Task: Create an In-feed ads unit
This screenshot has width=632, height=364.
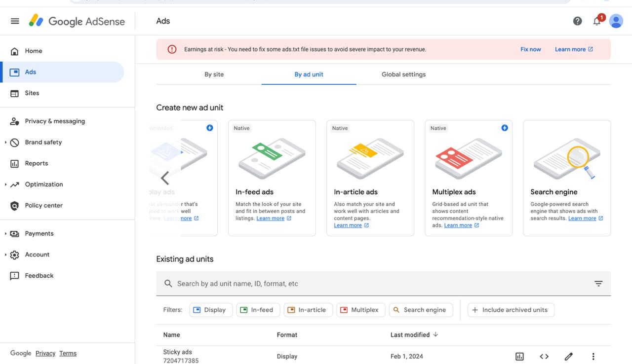Action: 272,178
